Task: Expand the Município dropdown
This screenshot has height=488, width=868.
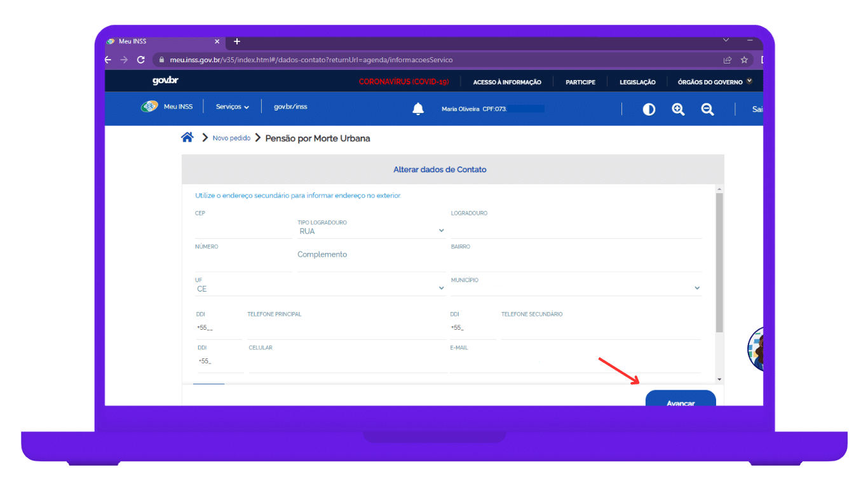Action: [x=576, y=288]
